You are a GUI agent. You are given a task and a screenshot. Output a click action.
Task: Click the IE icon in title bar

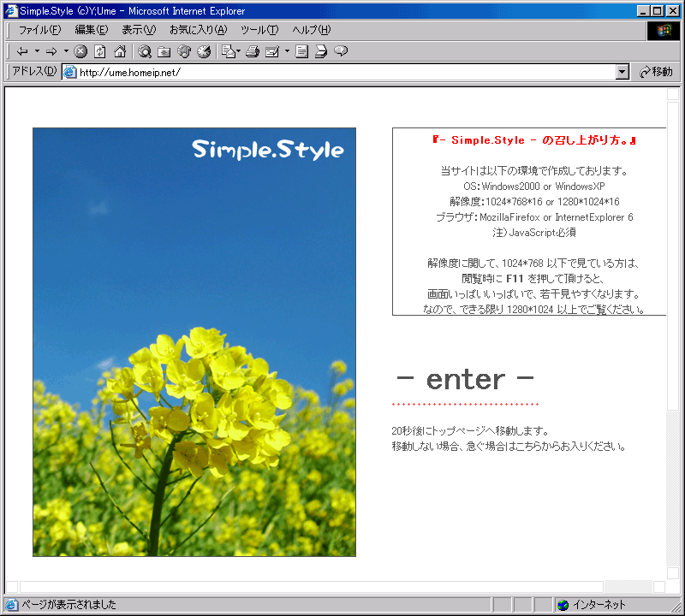(11, 10)
